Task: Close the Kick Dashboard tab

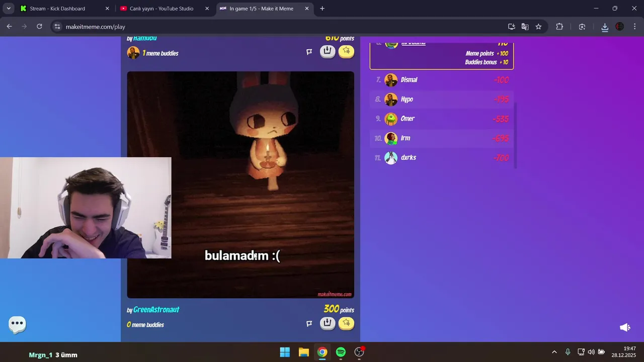Action: tap(107, 9)
